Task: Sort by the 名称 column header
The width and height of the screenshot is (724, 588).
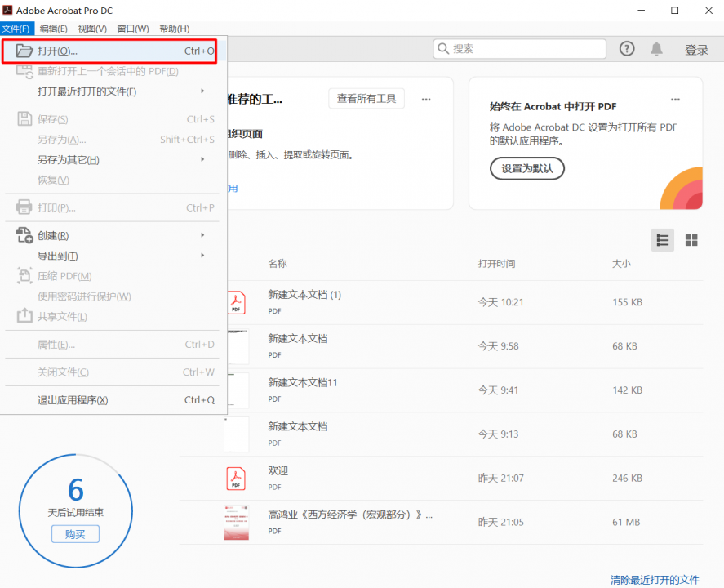Action: pyautogui.click(x=278, y=263)
